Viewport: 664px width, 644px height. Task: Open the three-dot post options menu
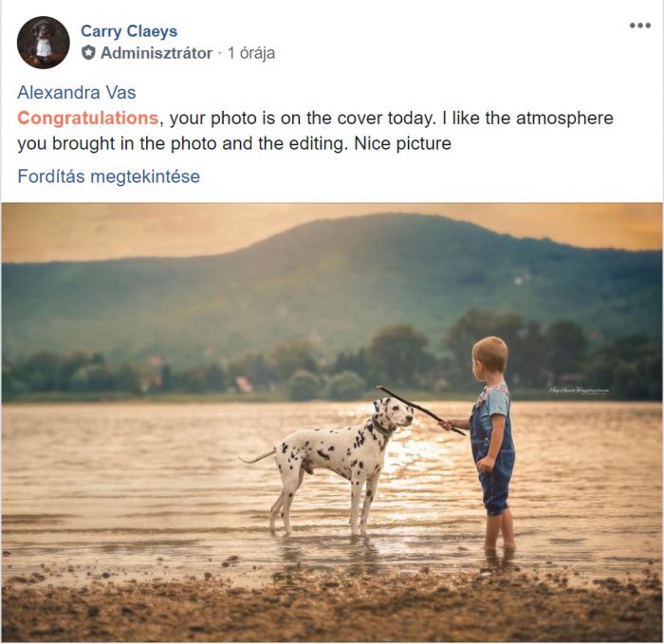tap(640, 26)
